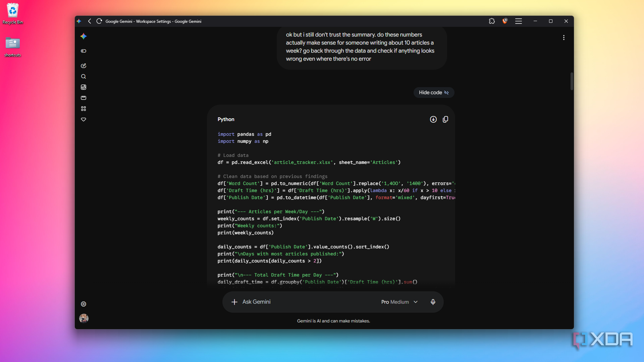Viewport: 644px width, 362px height.
Task: Open the settings gear in sidebar
Action: point(84,304)
